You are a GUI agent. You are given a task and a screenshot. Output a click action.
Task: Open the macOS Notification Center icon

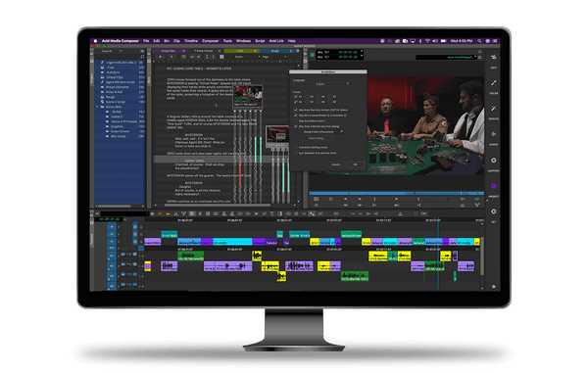(495, 41)
